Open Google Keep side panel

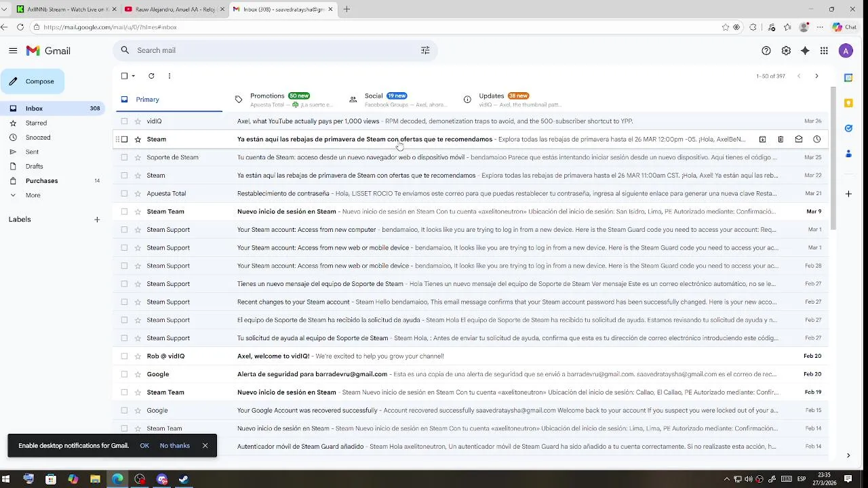(848, 103)
